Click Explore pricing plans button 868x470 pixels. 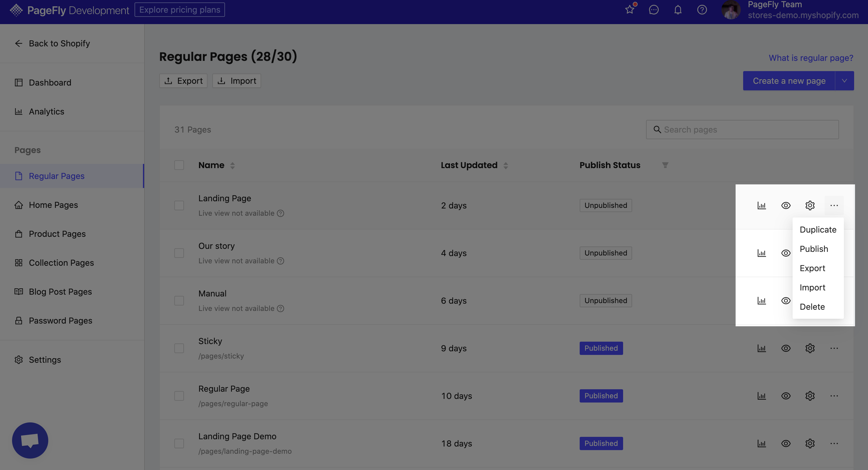click(x=179, y=10)
